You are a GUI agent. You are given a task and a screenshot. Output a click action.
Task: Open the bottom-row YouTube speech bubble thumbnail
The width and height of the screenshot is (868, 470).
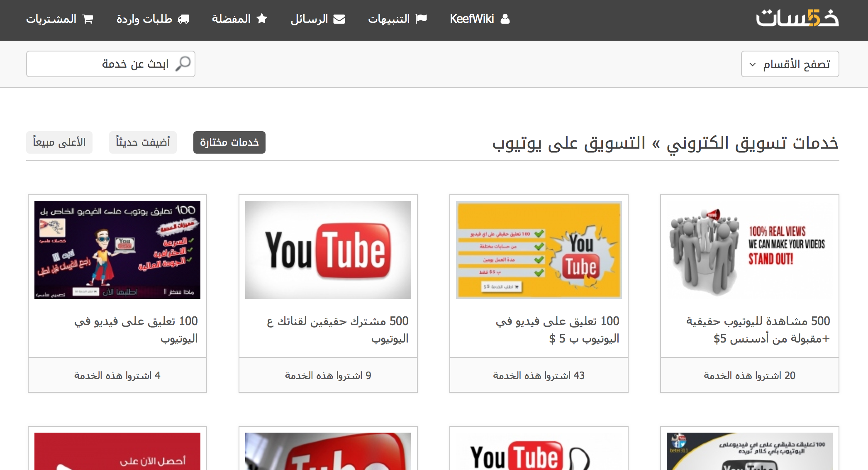coord(539,451)
